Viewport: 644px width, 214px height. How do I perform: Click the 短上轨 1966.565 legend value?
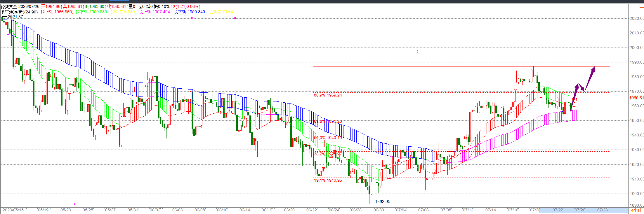(x=57, y=12)
